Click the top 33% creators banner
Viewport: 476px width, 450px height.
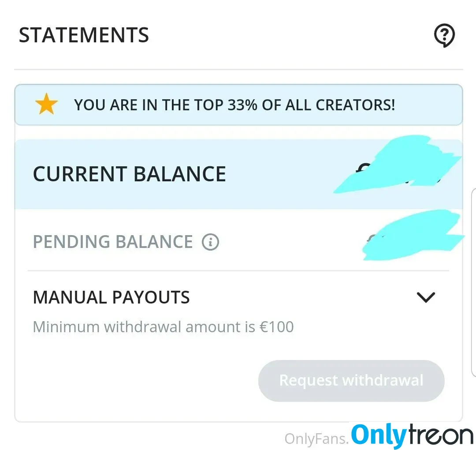click(x=238, y=105)
